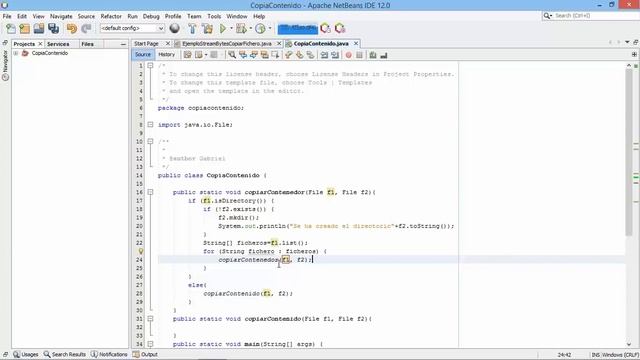Open the Debug Project dropdown arrow

[x=250, y=29]
